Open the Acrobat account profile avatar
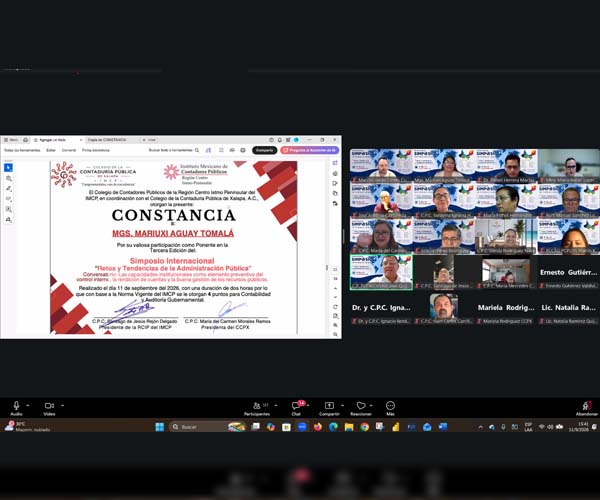 pos(296,140)
